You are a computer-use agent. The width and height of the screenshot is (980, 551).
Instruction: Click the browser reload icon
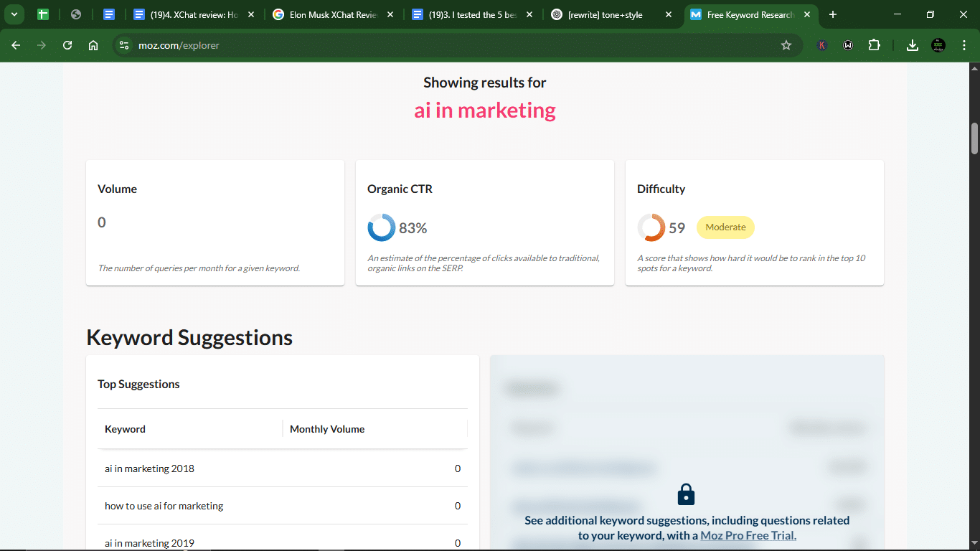tap(67, 45)
